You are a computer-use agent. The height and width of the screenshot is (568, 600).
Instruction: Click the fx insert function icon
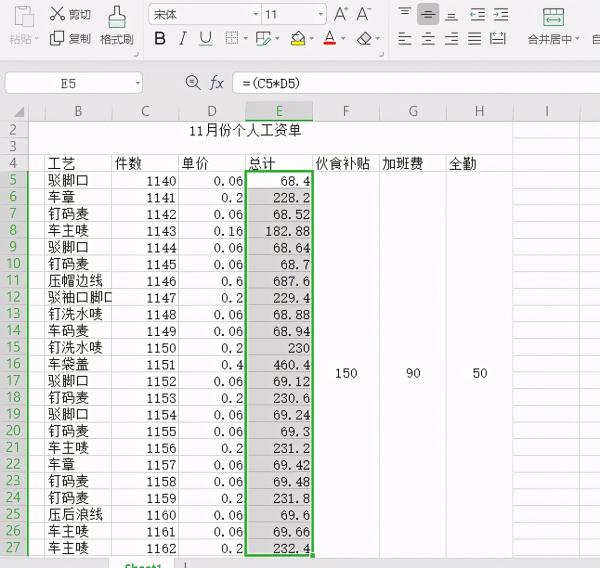[x=217, y=83]
